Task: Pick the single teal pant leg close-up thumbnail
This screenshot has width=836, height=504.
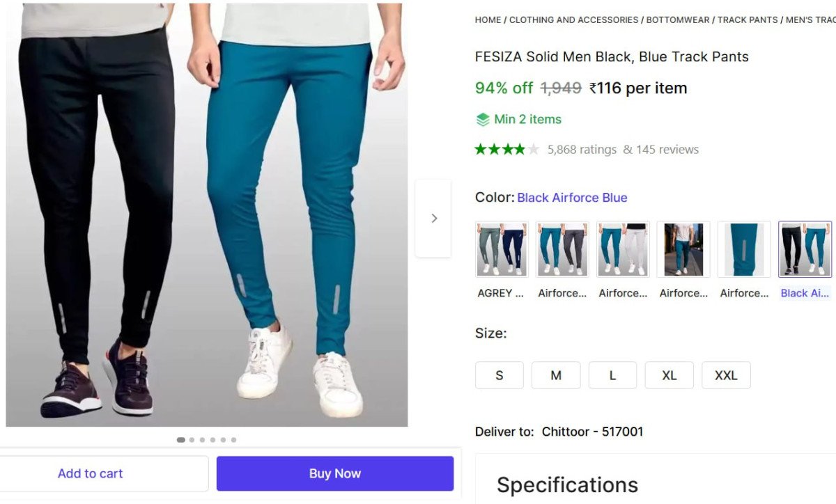Action: 744,249
